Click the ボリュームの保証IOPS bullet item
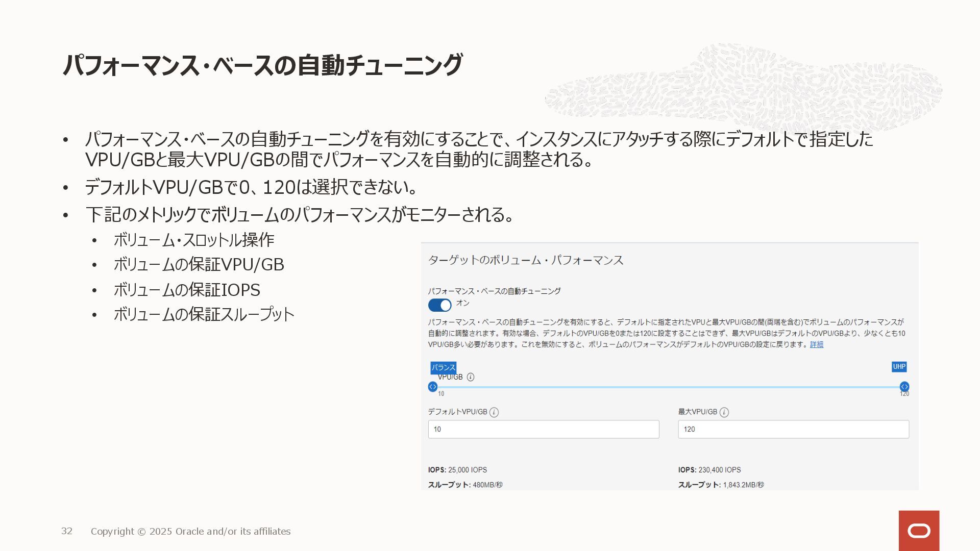Screen dimensions: 980x551 point(187,290)
